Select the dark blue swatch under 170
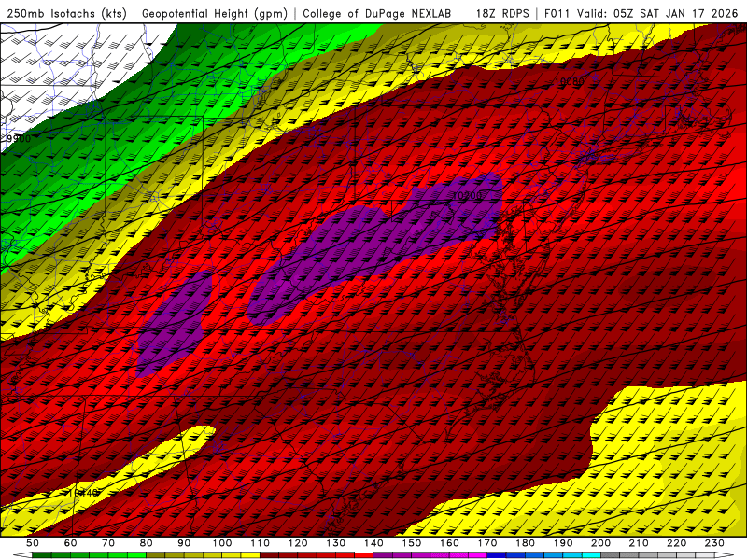This screenshot has width=747, height=560. (497, 555)
